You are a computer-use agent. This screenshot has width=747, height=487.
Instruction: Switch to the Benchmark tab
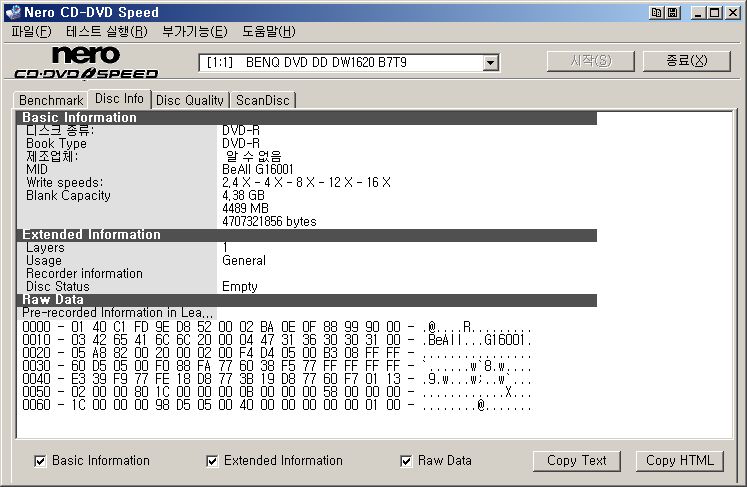51,100
